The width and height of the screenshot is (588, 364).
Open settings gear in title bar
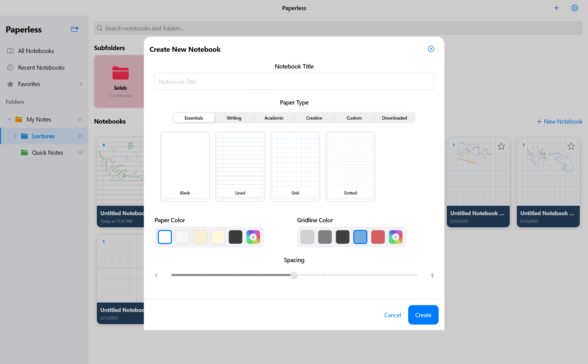point(575,8)
